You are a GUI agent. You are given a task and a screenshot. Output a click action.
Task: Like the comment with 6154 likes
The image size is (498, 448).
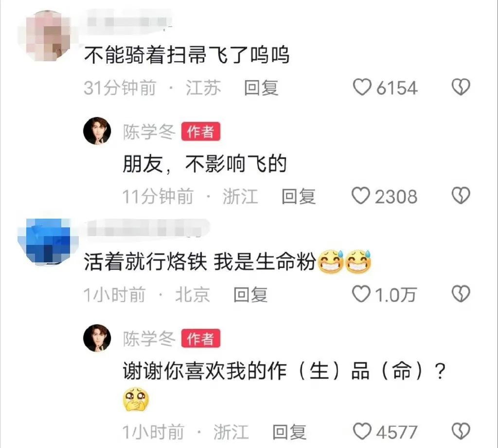click(362, 87)
